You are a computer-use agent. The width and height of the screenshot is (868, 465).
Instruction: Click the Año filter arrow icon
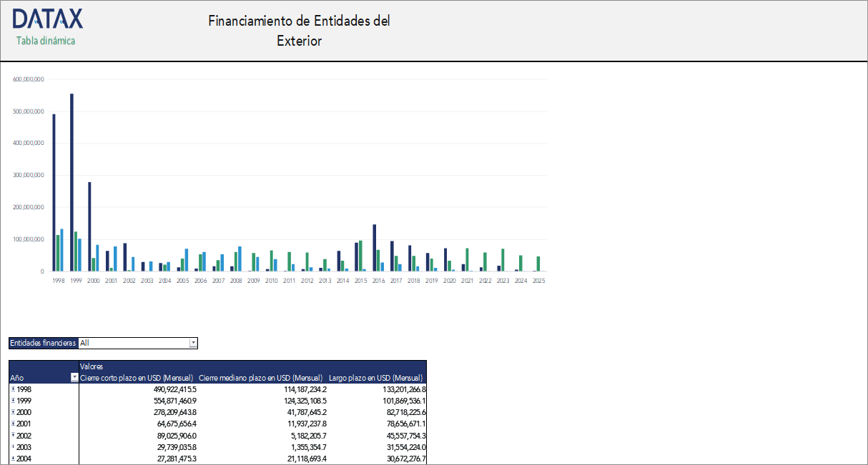(x=74, y=378)
